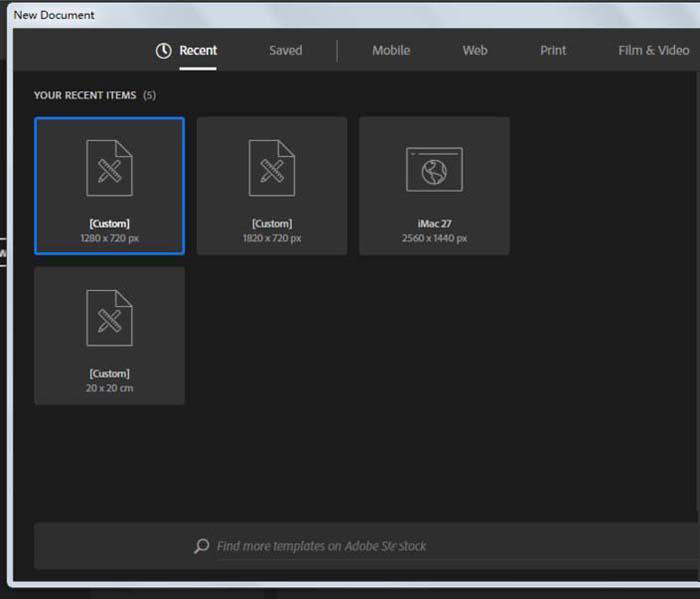Image resolution: width=700 pixels, height=599 pixels.
Task: Switch to the Mobile presets tab
Action: click(x=391, y=50)
